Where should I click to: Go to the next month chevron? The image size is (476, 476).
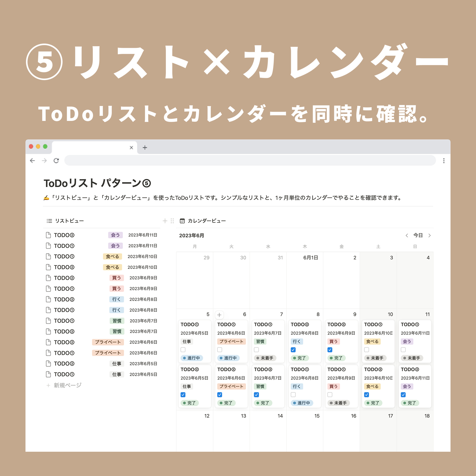click(x=430, y=236)
